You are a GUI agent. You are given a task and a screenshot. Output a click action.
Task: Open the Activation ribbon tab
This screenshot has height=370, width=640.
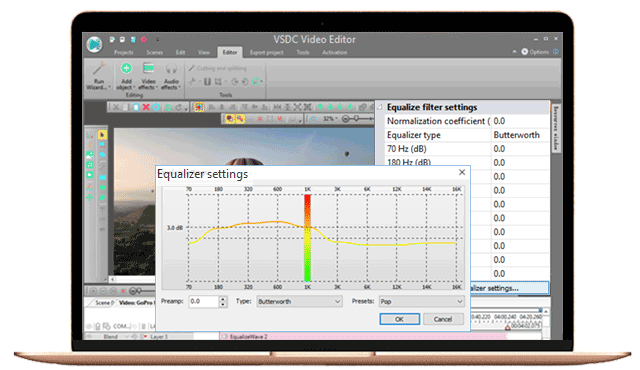point(335,52)
